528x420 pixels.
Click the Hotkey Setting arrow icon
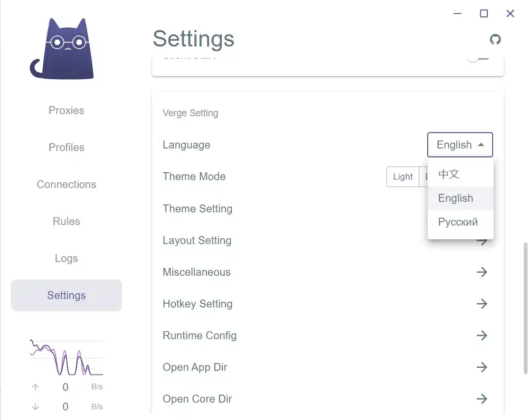pyautogui.click(x=482, y=304)
